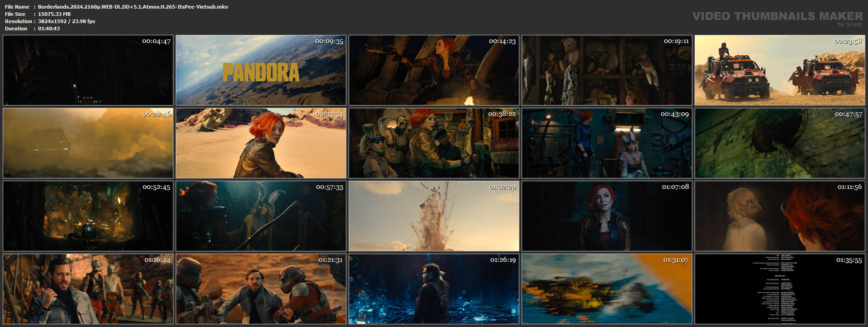Select the duration value 01:40:43

coord(49,29)
